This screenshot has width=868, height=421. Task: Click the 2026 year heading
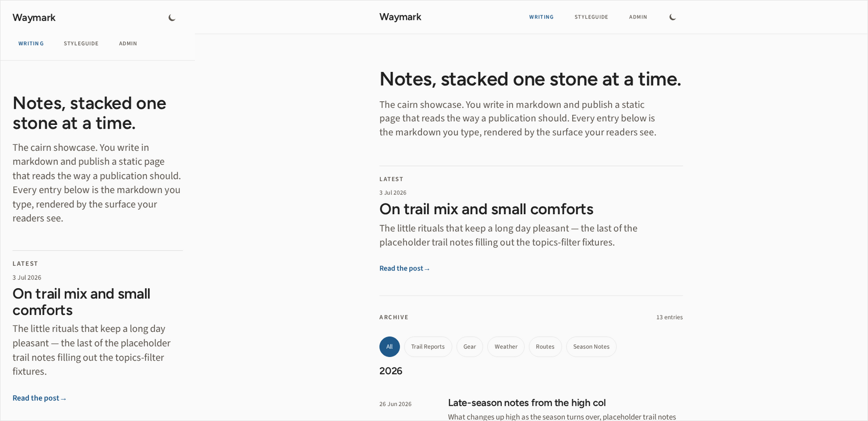[x=391, y=371]
